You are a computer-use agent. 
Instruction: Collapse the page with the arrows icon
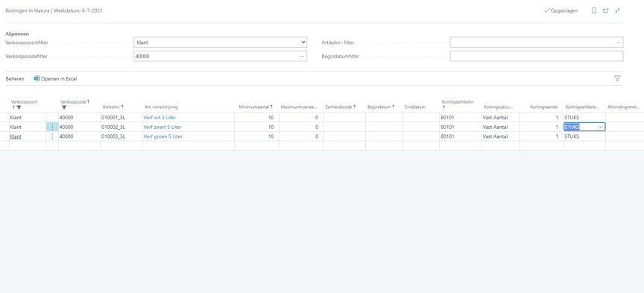617,10
